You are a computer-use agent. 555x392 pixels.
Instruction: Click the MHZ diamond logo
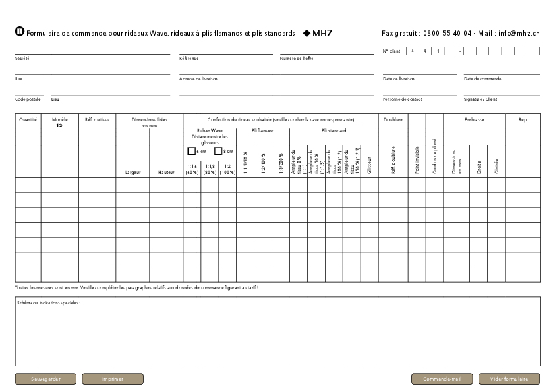coord(318,33)
